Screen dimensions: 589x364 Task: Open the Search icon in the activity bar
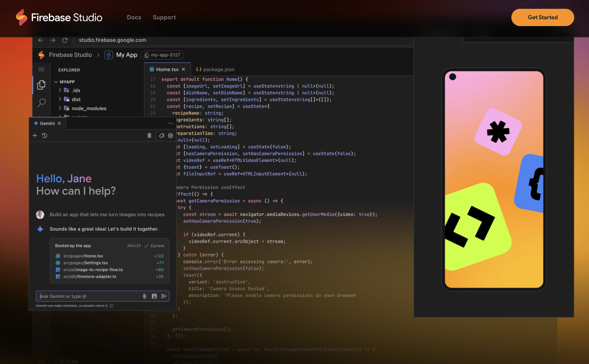(x=41, y=103)
